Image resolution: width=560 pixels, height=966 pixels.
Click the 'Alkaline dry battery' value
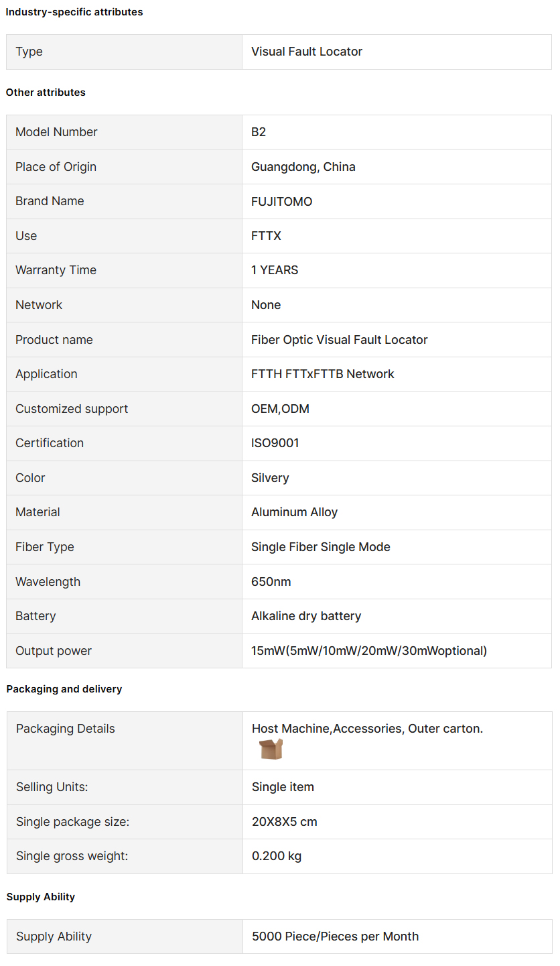click(x=306, y=616)
